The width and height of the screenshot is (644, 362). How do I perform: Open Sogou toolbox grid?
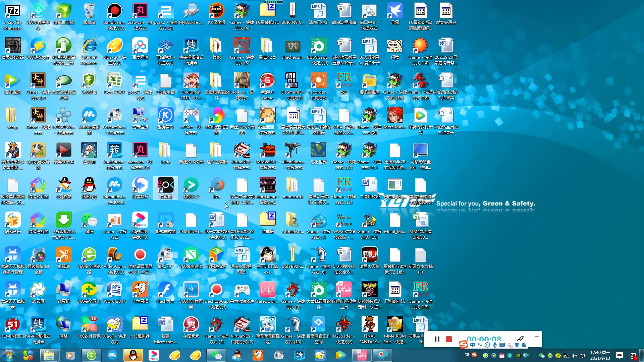524,345
